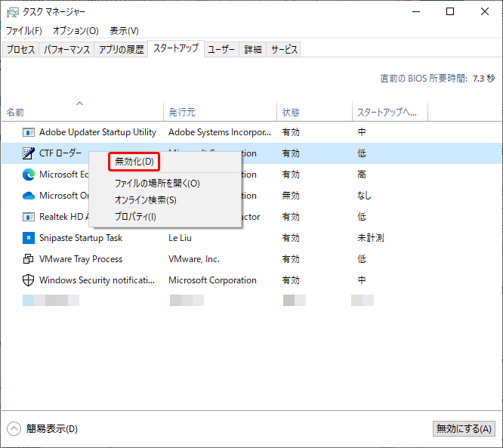Viewport: 503px width, 448px height.
Task: Collapse to 簡易表示 with the circle arrow
Action: pyautogui.click(x=14, y=429)
